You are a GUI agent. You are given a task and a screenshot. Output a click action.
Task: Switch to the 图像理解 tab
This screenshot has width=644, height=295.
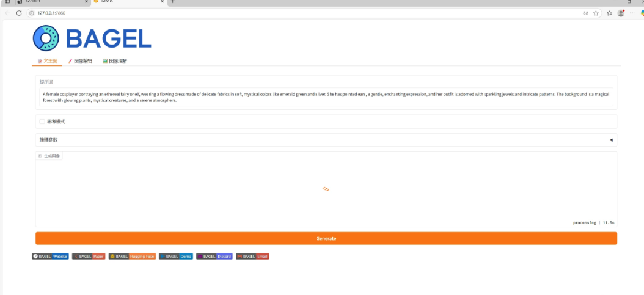click(x=115, y=60)
